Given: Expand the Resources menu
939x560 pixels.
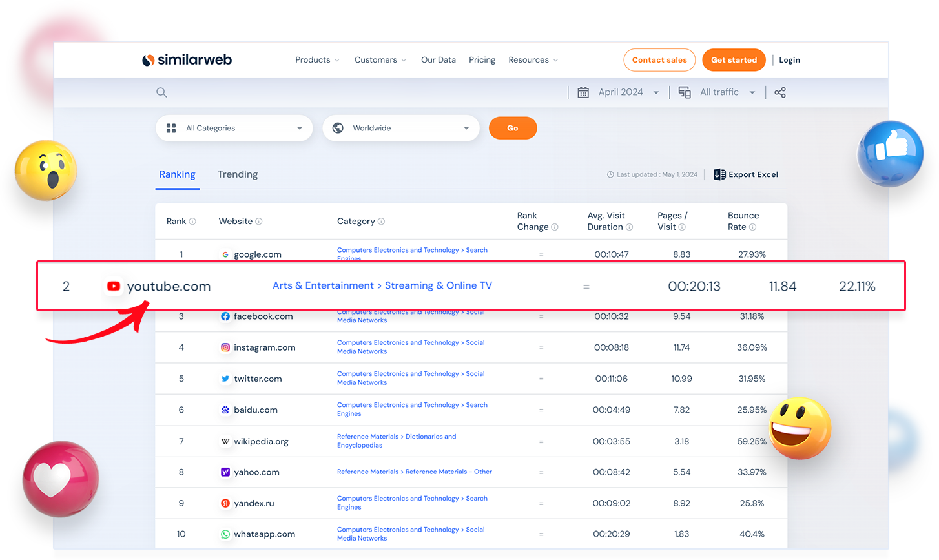Looking at the screenshot, I should (x=533, y=60).
